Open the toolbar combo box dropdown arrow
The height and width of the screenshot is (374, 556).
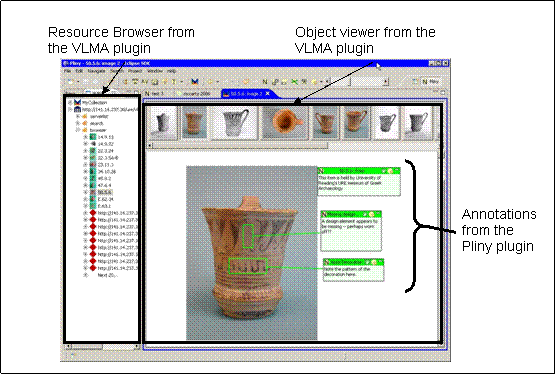point(386,82)
